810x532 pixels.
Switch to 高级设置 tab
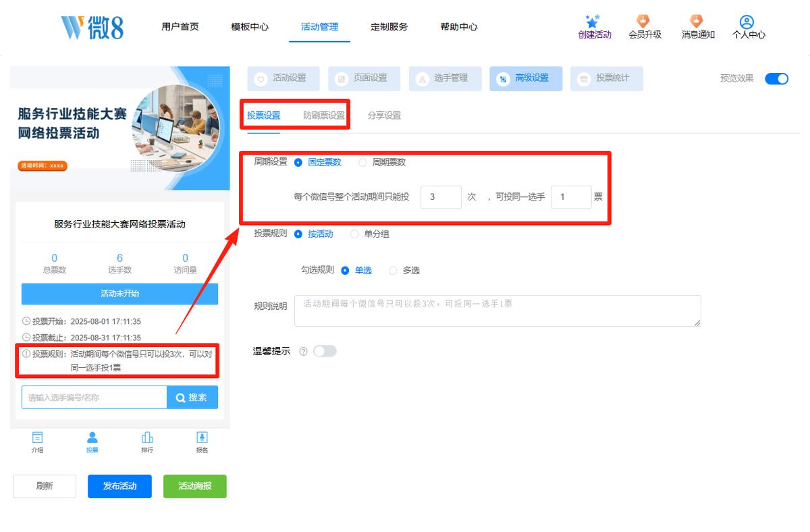[526, 78]
